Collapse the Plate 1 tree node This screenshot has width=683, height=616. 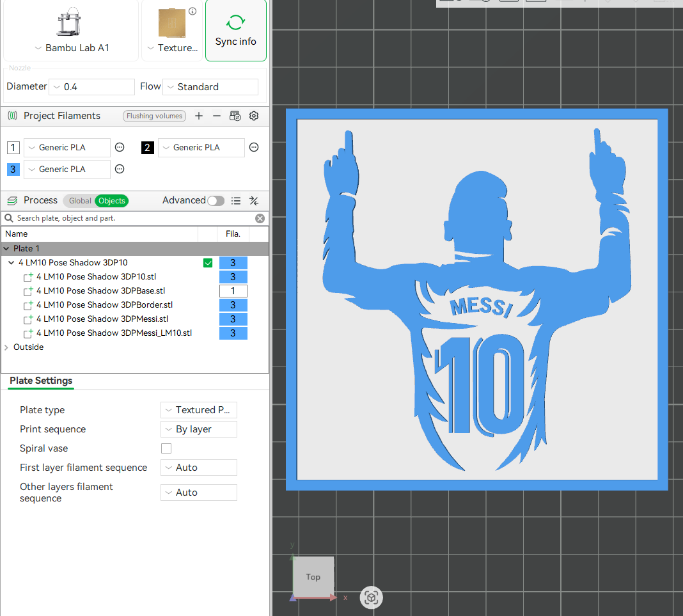(x=7, y=248)
